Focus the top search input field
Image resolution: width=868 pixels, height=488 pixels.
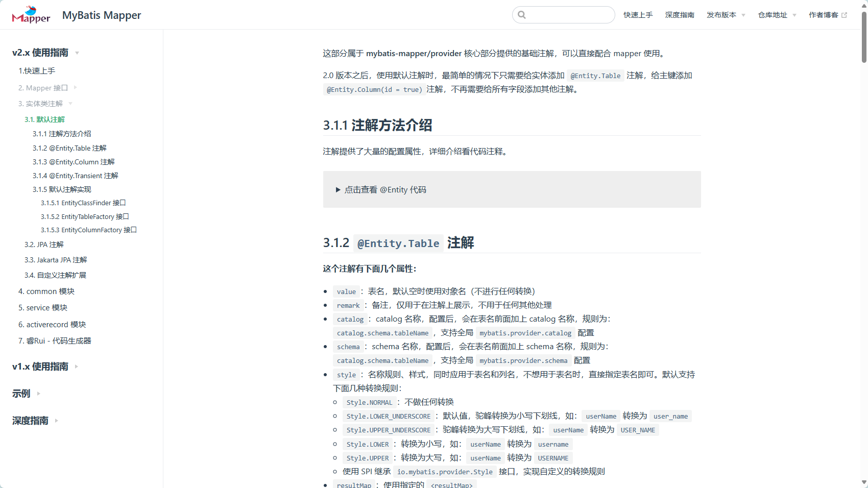coord(564,15)
